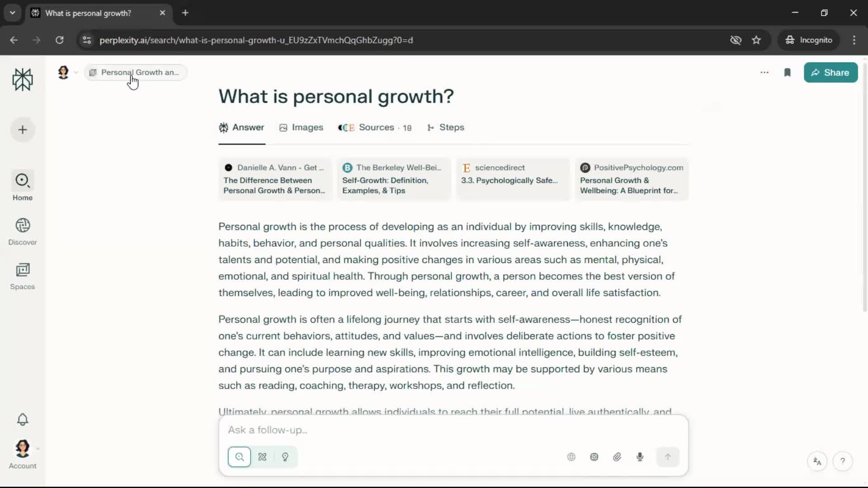This screenshot has height=488, width=868.
Task: Select Search mode in follow-up box
Action: [x=240, y=457]
